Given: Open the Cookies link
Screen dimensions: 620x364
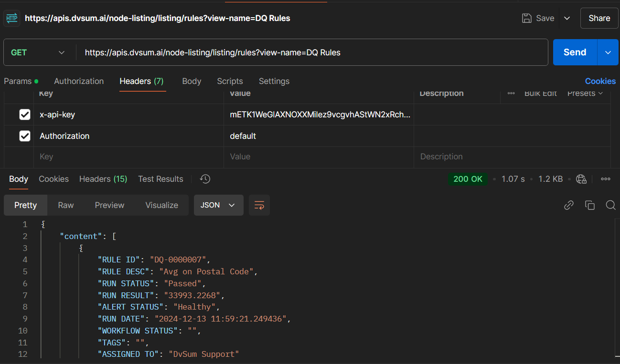Looking at the screenshot, I should click(x=600, y=81).
